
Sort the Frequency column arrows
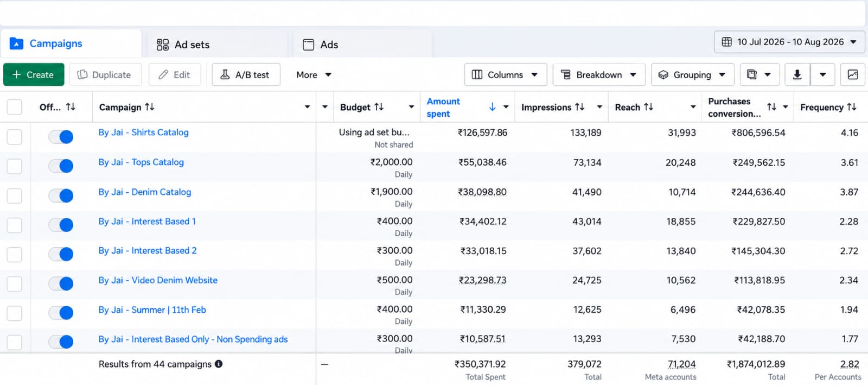coord(852,107)
